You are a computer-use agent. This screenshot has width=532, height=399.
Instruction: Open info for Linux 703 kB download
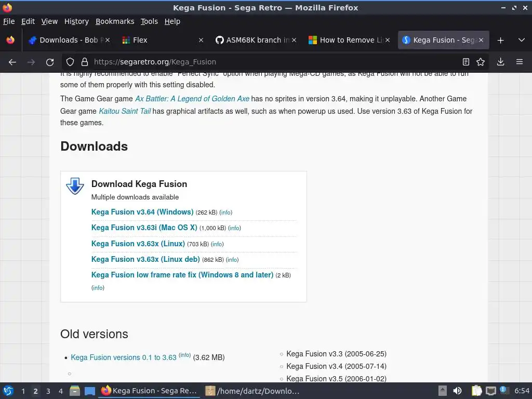click(217, 244)
